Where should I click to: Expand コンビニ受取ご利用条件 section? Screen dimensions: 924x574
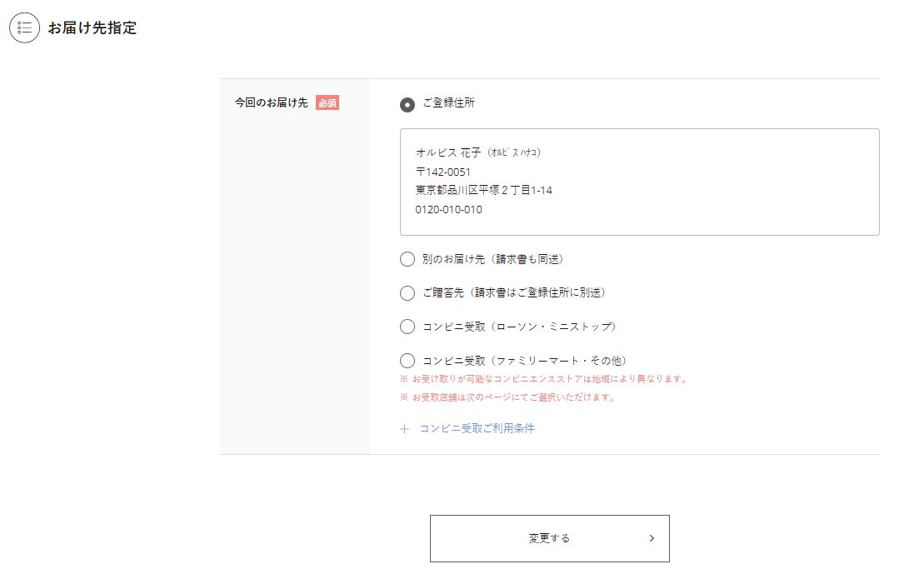477,429
